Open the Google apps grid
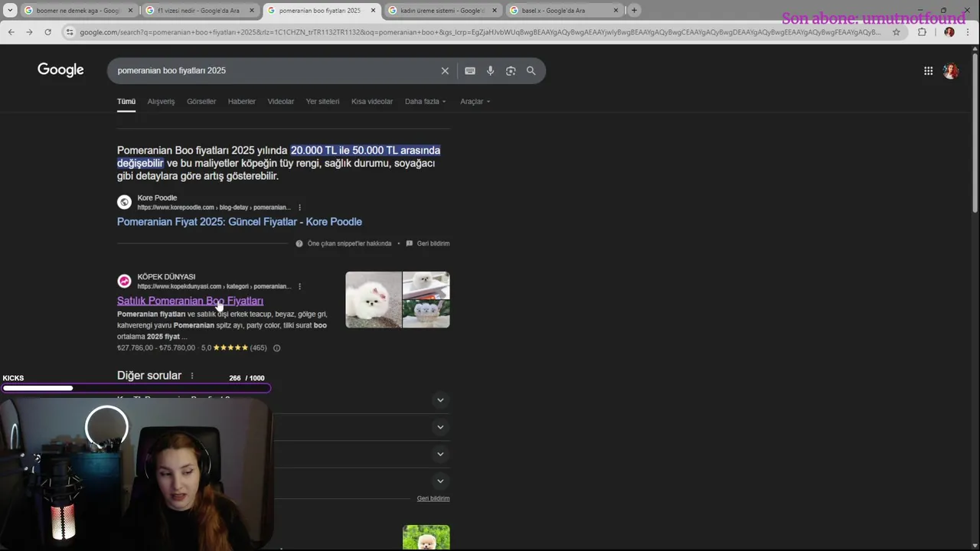 (x=928, y=70)
